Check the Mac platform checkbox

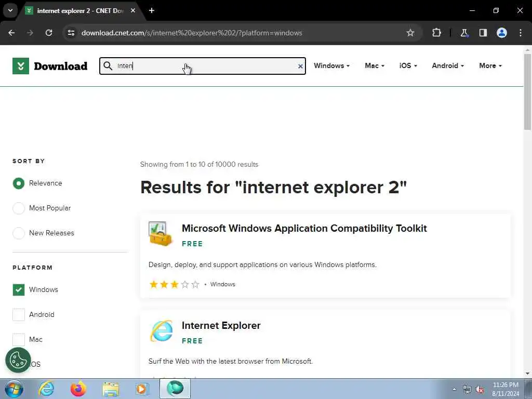pyautogui.click(x=19, y=339)
